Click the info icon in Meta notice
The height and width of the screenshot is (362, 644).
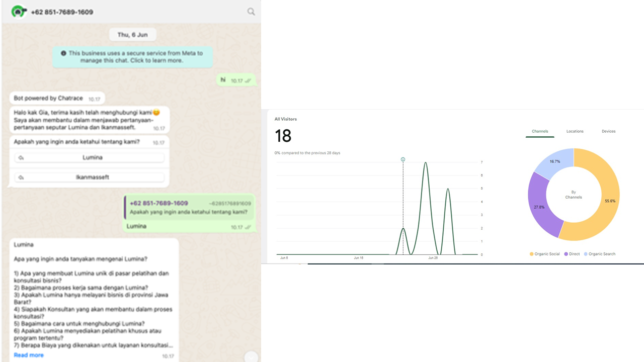click(63, 53)
